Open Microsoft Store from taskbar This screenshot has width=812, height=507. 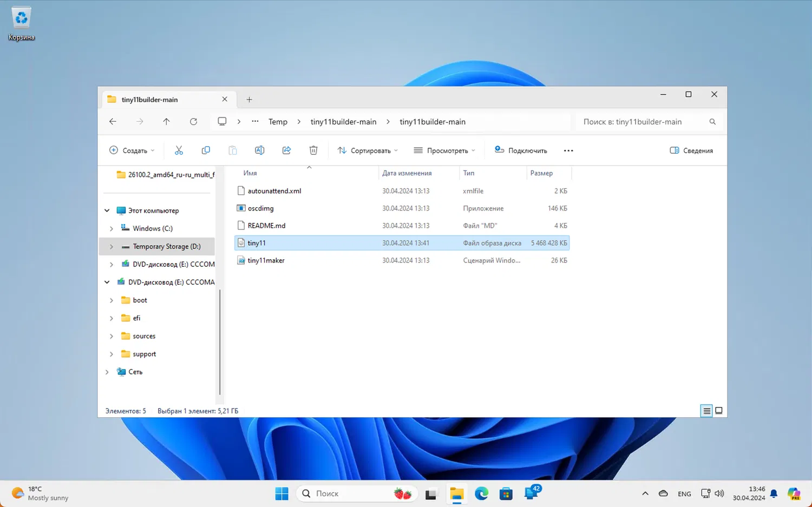click(506, 493)
